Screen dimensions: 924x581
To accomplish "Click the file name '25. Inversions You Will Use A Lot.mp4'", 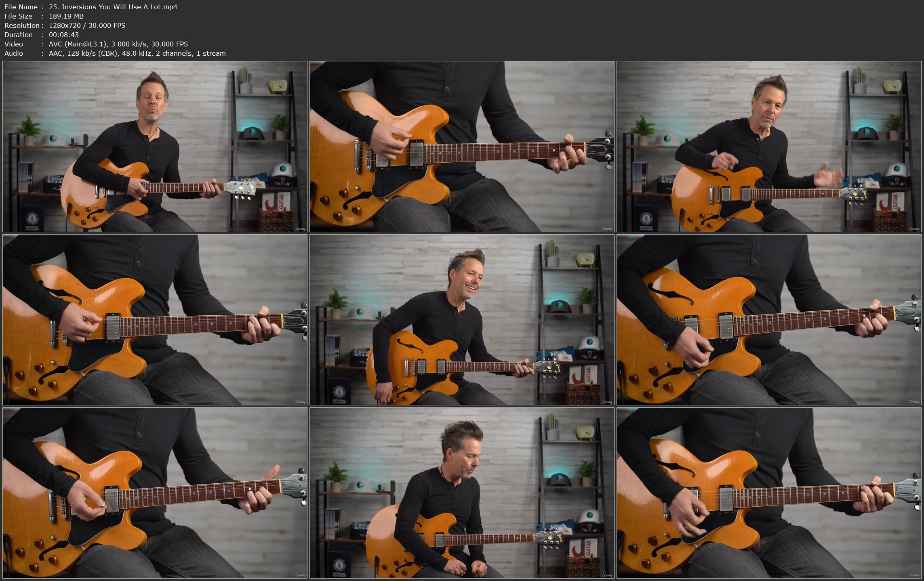I will (x=113, y=7).
